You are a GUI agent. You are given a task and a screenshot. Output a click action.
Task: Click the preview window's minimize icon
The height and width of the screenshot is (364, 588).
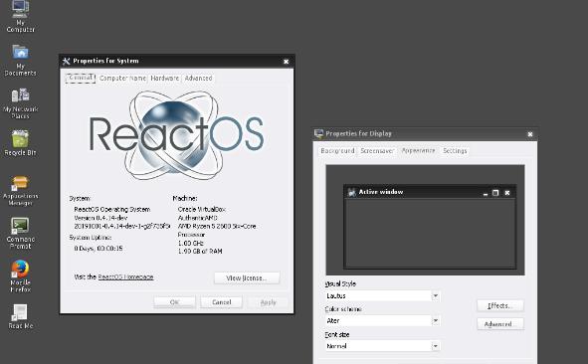pos(486,193)
